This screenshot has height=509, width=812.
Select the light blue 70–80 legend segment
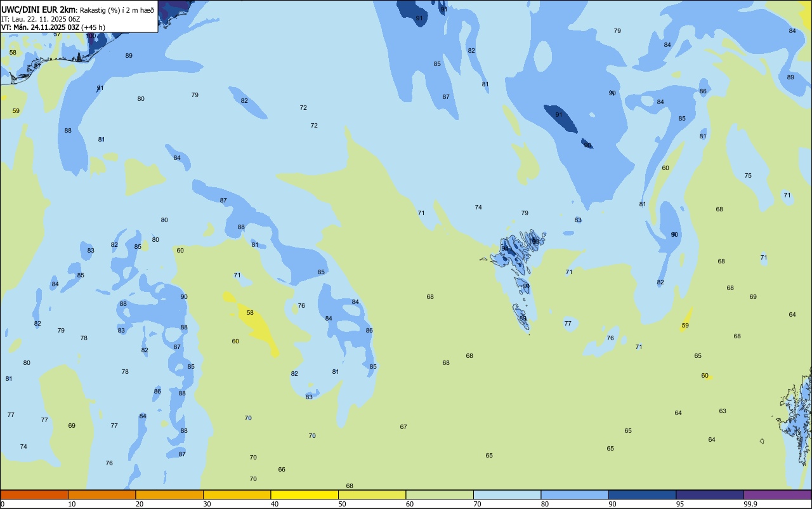pos(507,494)
